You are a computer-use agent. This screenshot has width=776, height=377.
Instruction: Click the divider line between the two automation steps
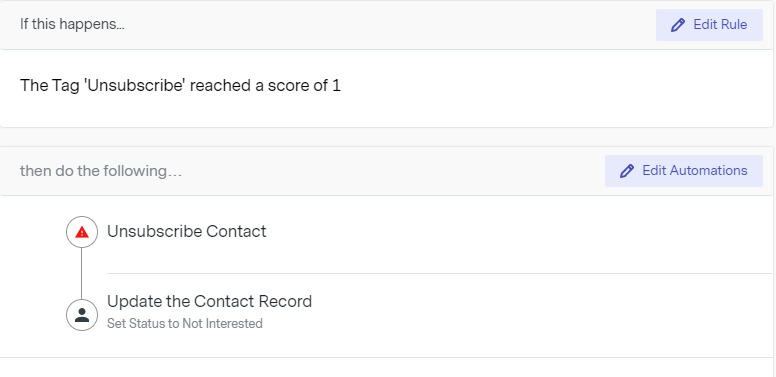[439, 273]
